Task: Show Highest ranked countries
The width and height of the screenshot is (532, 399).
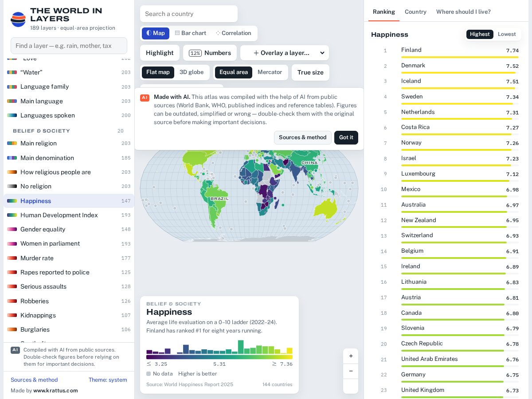Action: (x=480, y=34)
